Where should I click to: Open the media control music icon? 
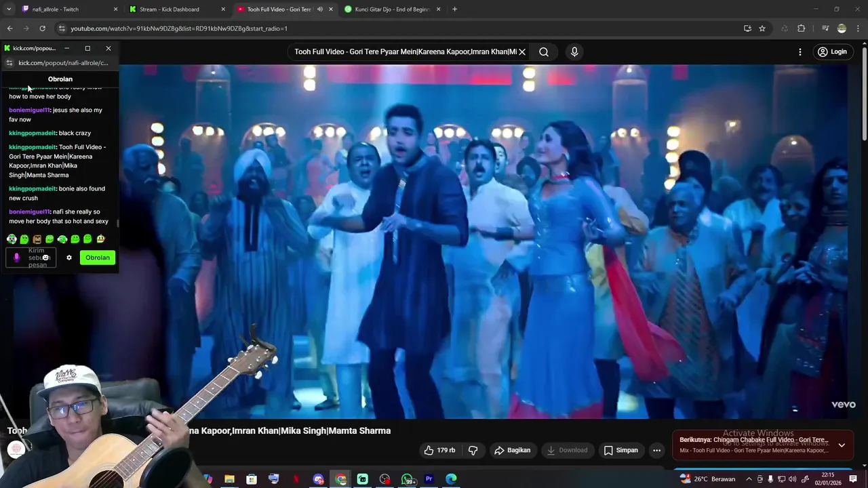click(825, 28)
